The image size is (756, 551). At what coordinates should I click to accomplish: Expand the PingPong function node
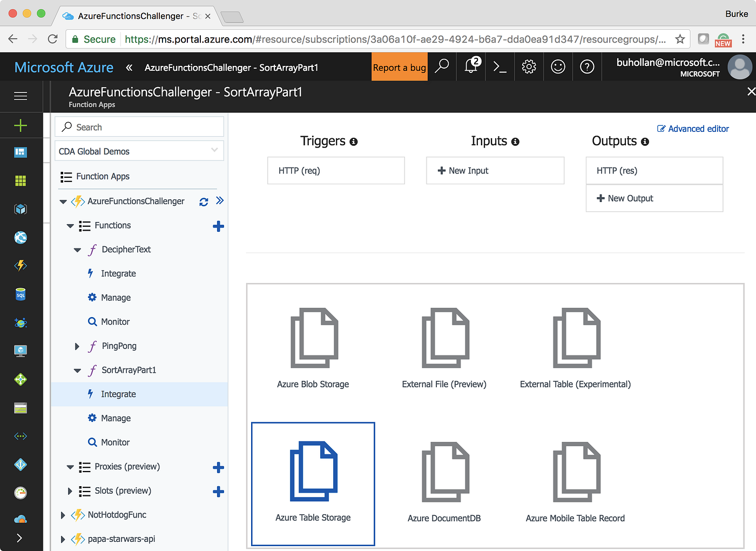[77, 346]
